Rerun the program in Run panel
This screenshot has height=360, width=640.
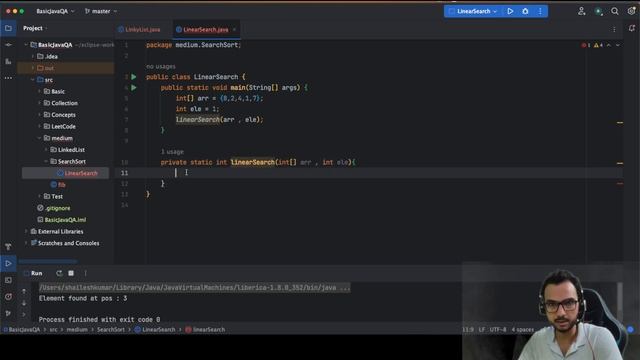point(59,273)
